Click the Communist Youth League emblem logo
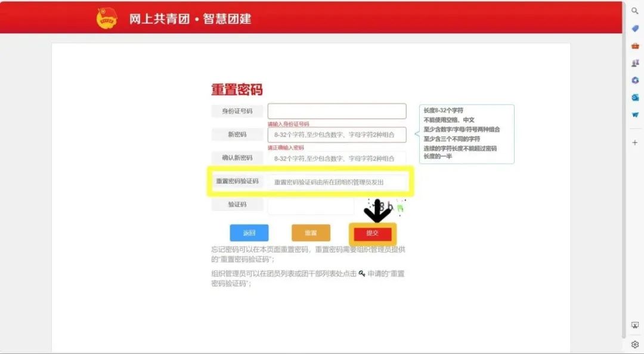 coord(107,18)
